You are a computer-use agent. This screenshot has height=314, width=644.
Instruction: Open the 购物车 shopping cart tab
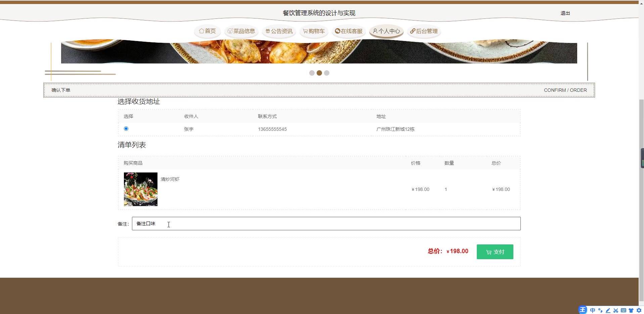[314, 31]
